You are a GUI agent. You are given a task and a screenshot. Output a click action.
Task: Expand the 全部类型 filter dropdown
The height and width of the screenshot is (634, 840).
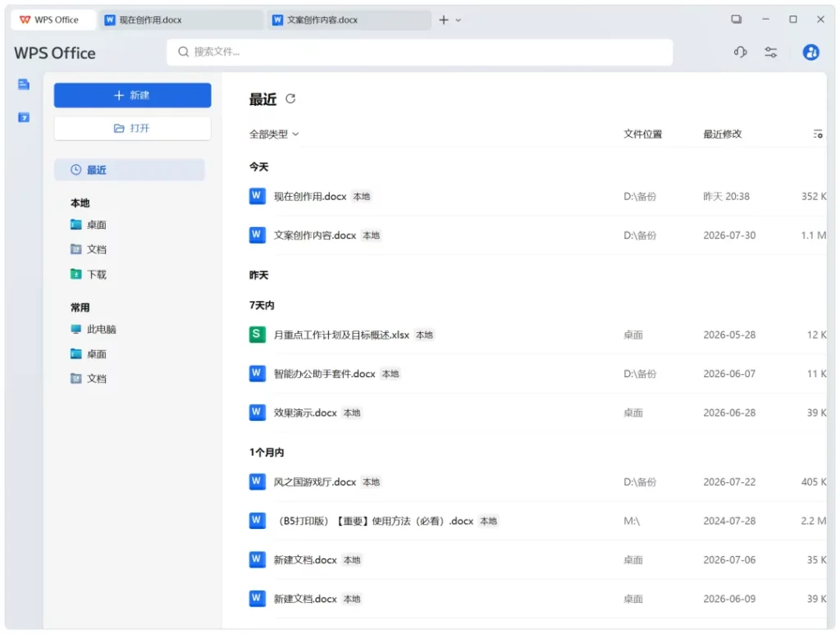[x=274, y=134]
